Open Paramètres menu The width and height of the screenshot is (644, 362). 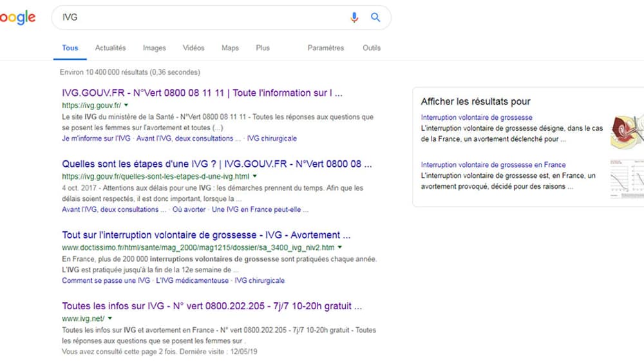[326, 48]
